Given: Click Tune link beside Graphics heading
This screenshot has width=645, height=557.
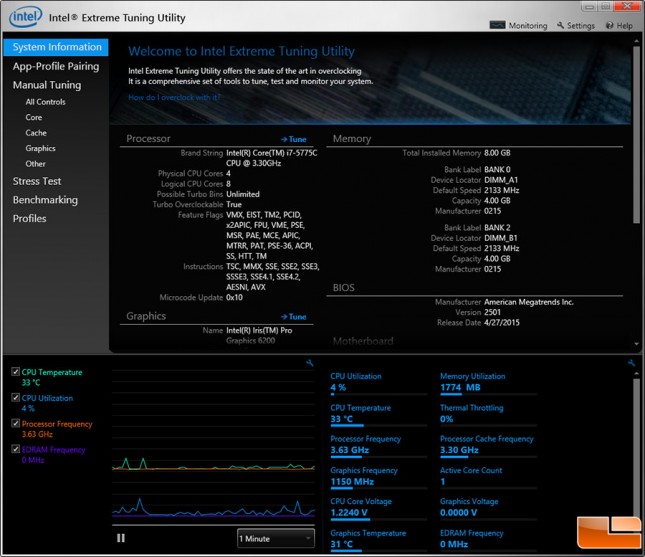Looking at the screenshot, I should 294,317.
